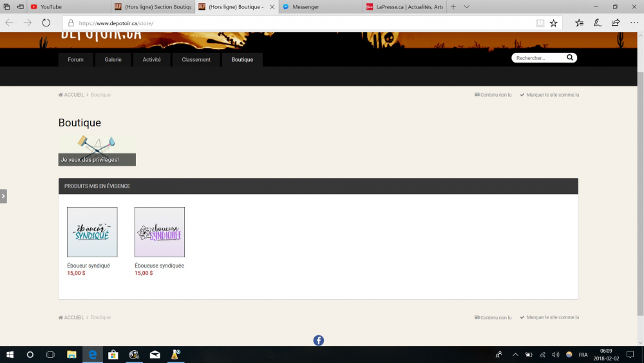Open Microsoft Store from the taskbar
This screenshot has width=644, height=363.
tap(113, 355)
